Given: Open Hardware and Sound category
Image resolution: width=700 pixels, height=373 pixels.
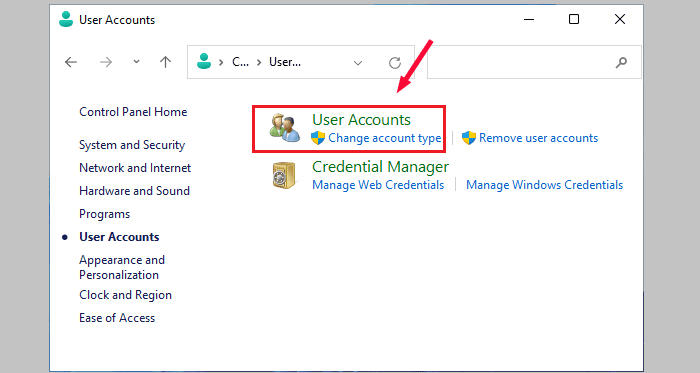Looking at the screenshot, I should point(134,191).
